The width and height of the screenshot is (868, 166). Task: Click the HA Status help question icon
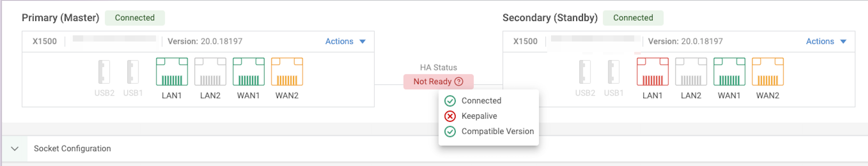click(459, 81)
